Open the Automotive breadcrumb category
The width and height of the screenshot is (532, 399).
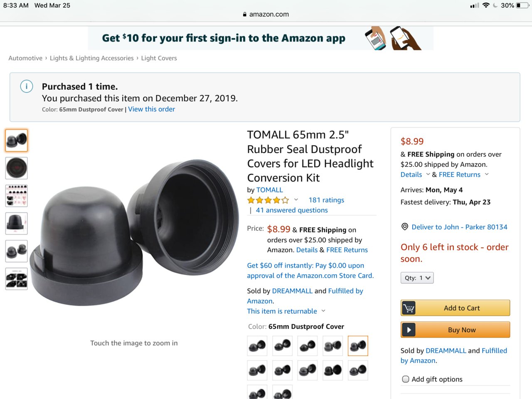coord(25,58)
